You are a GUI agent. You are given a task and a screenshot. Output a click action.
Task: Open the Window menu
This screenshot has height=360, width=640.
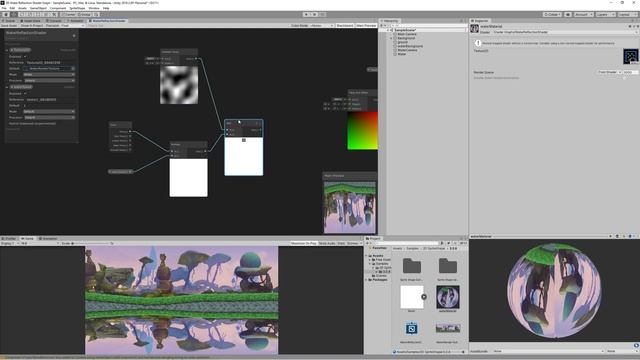(x=94, y=8)
